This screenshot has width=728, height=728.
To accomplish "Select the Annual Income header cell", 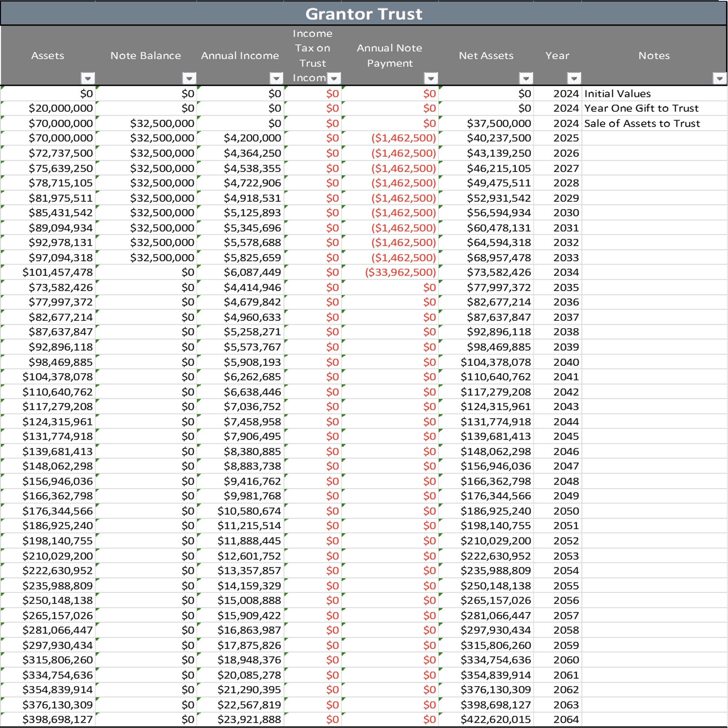I will (x=240, y=55).
